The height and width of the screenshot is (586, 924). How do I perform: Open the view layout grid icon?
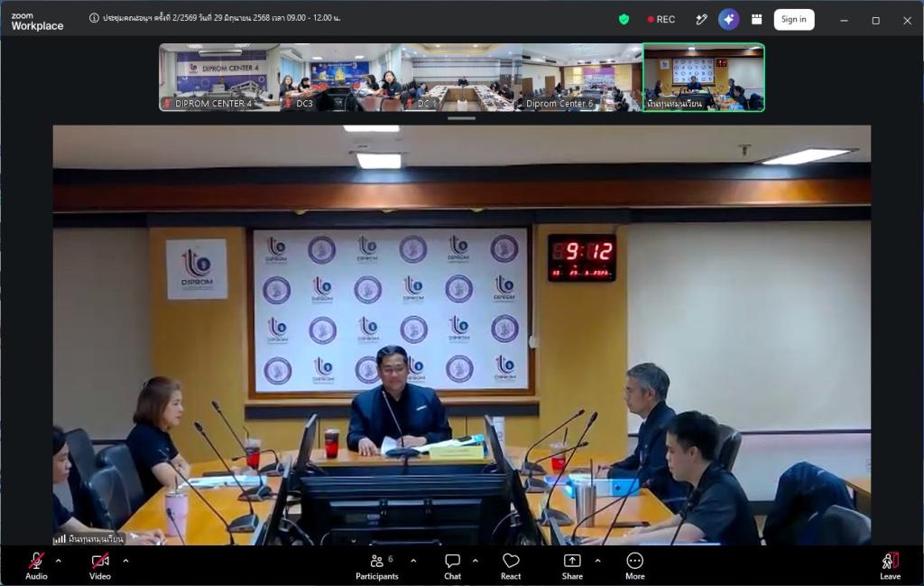click(757, 20)
